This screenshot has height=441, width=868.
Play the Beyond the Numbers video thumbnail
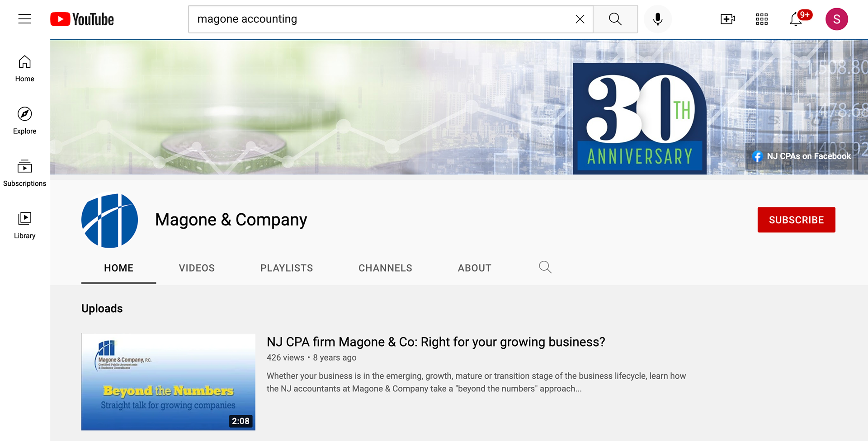168,382
